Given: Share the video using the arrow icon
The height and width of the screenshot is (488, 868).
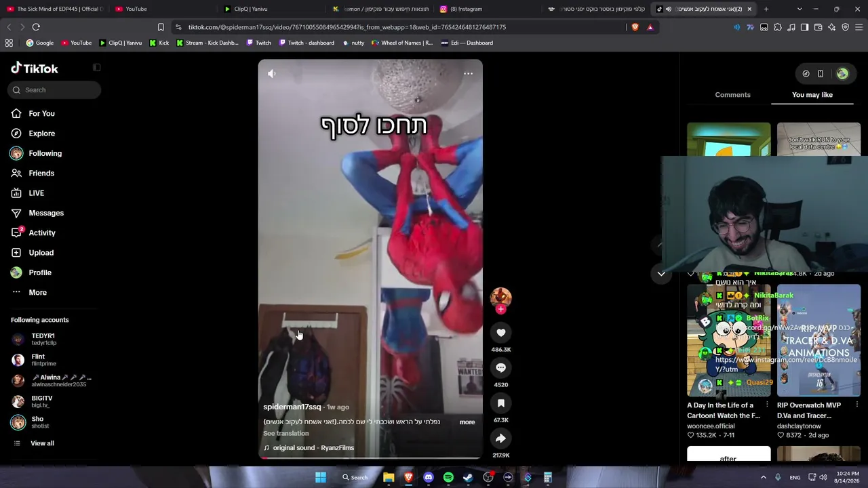Looking at the screenshot, I should pyautogui.click(x=500, y=438).
